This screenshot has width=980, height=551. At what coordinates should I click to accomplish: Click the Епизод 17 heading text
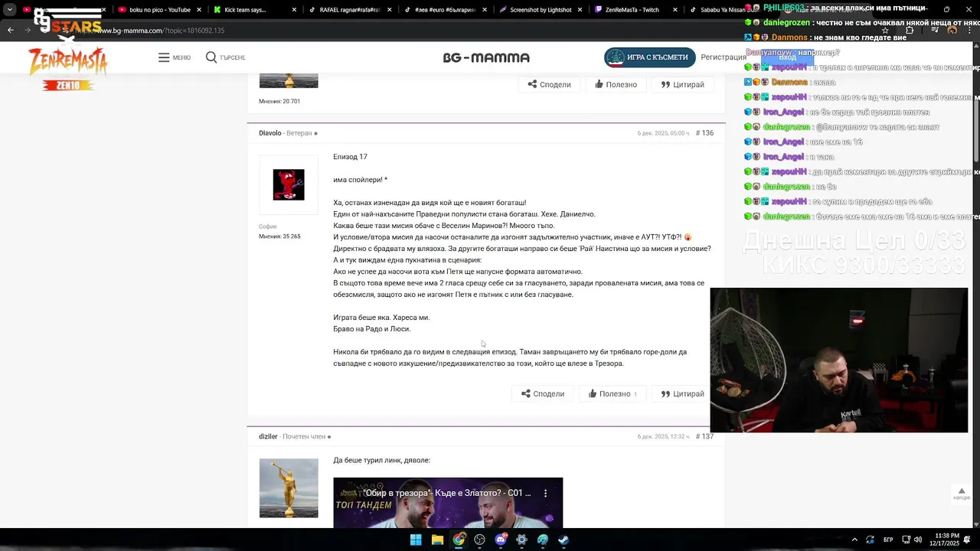350,157
